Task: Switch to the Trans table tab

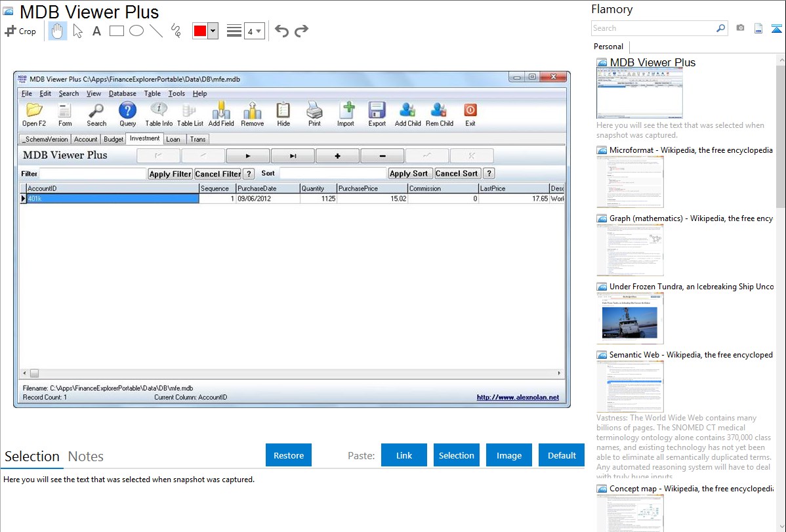Action: [197, 139]
